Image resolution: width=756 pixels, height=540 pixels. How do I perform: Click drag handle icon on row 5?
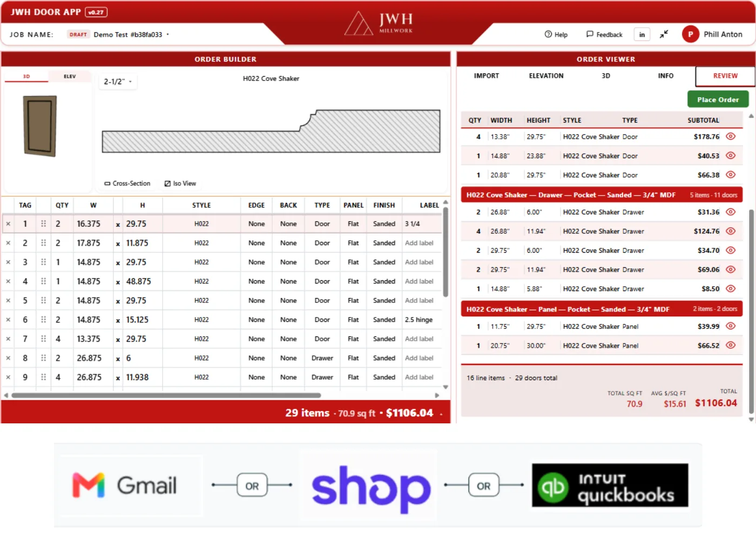43,300
